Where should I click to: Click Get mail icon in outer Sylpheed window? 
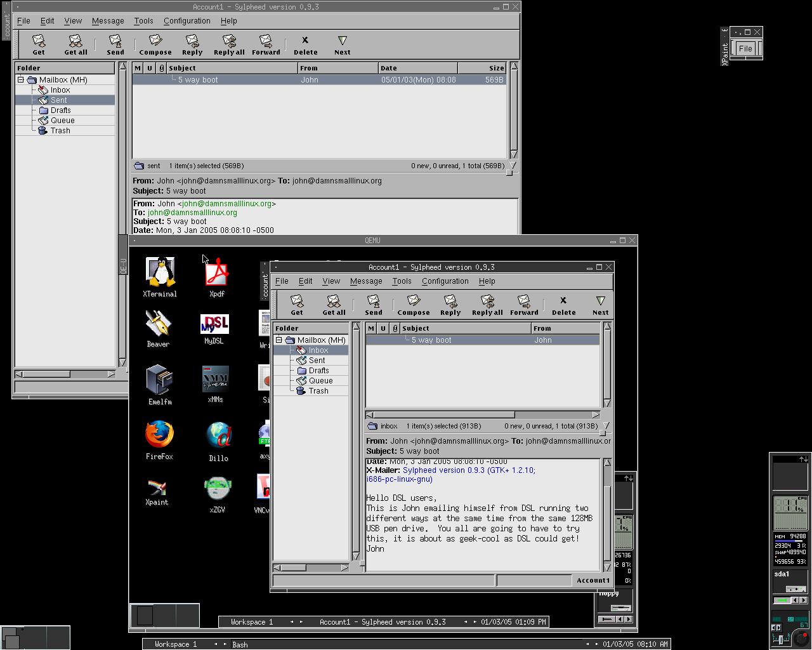click(39, 45)
